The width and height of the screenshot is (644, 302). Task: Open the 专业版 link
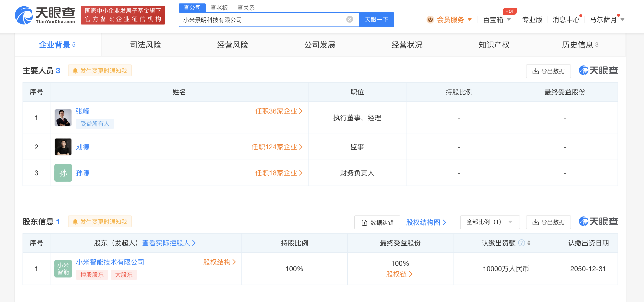pos(532,20)
